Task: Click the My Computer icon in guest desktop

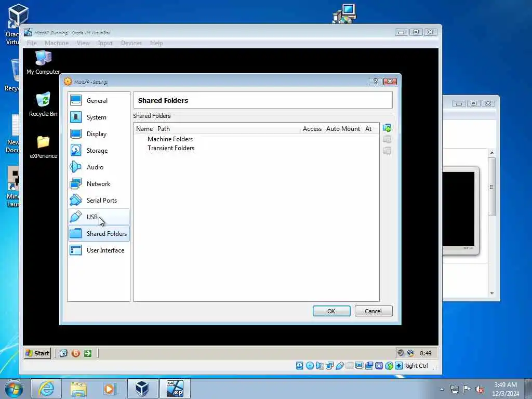Action: tap(43, 62)
